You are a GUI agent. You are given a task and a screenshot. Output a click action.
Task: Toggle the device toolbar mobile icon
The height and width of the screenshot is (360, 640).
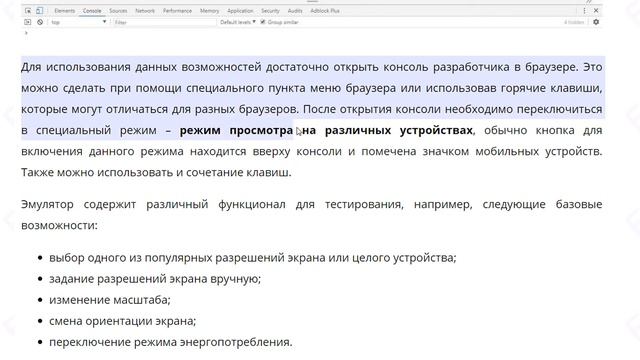point(39,11)
